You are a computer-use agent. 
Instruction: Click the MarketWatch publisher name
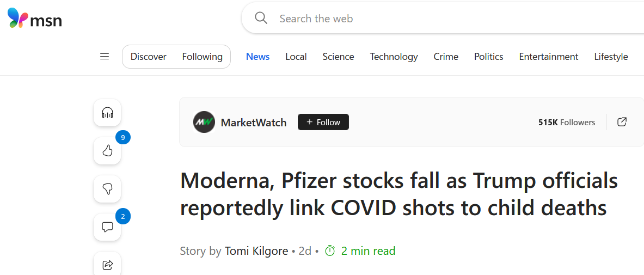click(x=254, y=123)
